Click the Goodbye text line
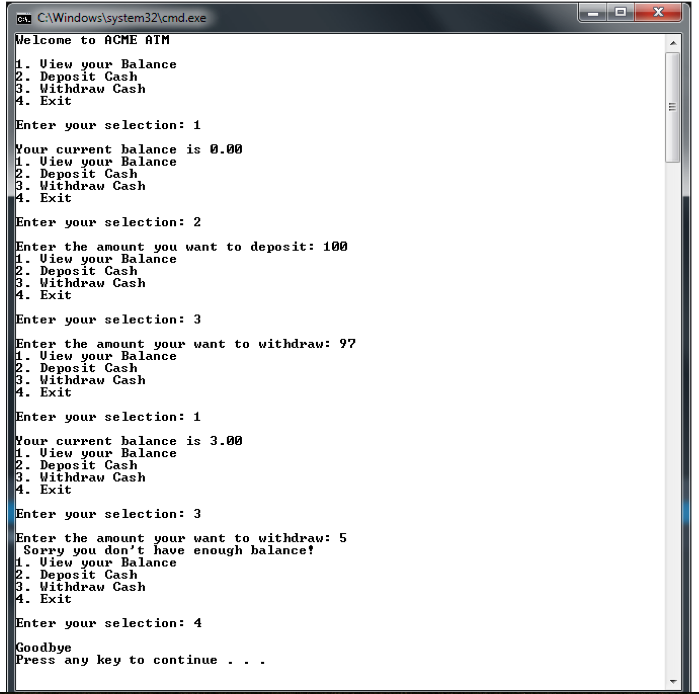This screenshot has height=694, width=699. click(44, 648)
